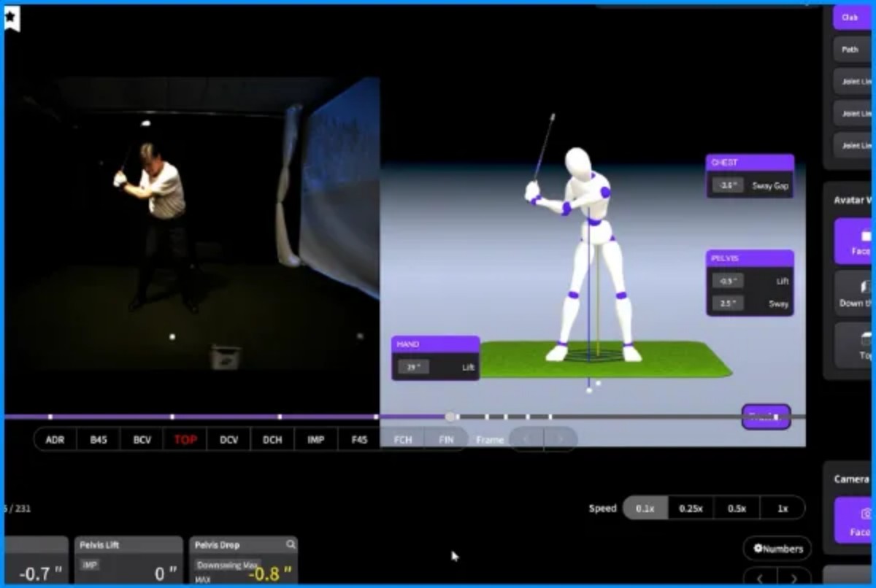
Task: Click the swing timeline playhead handle
Action: coord(451,417)
